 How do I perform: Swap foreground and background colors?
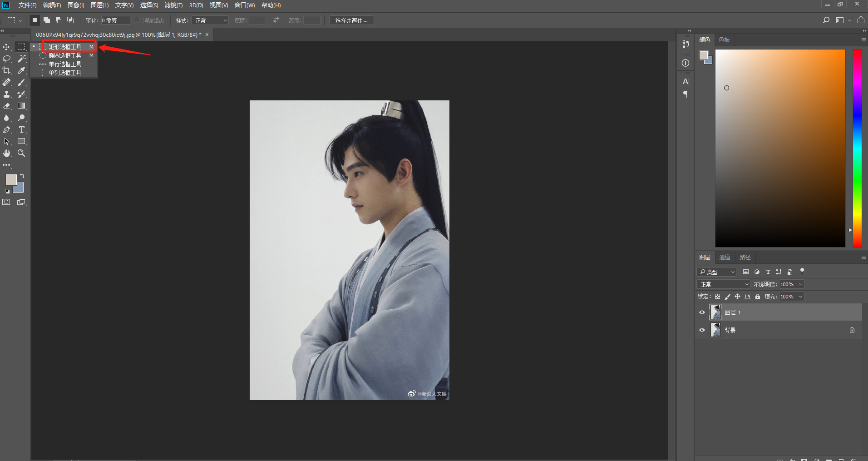pyautogui.click(x=22, y=176)
